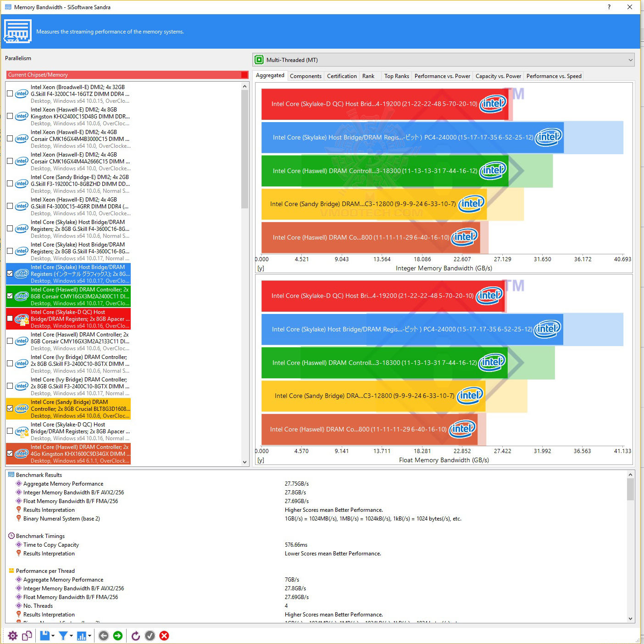Image resolution: width=644 pixels, height=644 pixels.
Task: Click the red Cancel X icon
Action: 164,636
